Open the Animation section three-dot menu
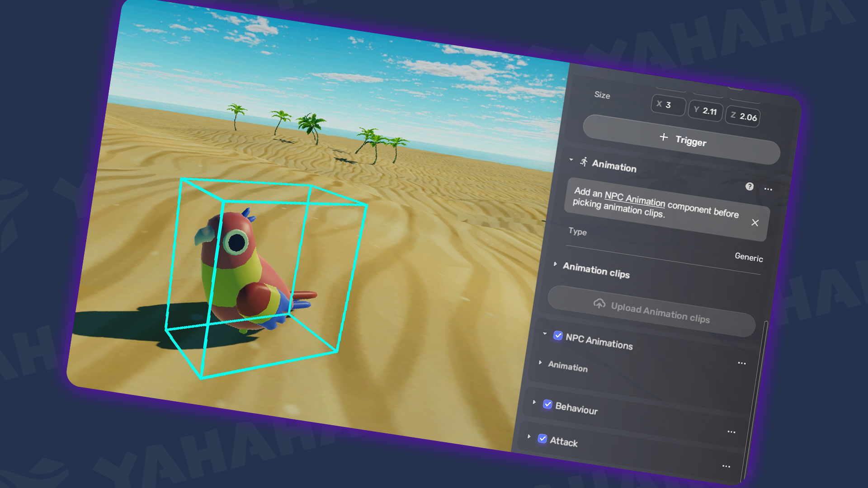Screen dimensions: 868x488 (768, 189)
